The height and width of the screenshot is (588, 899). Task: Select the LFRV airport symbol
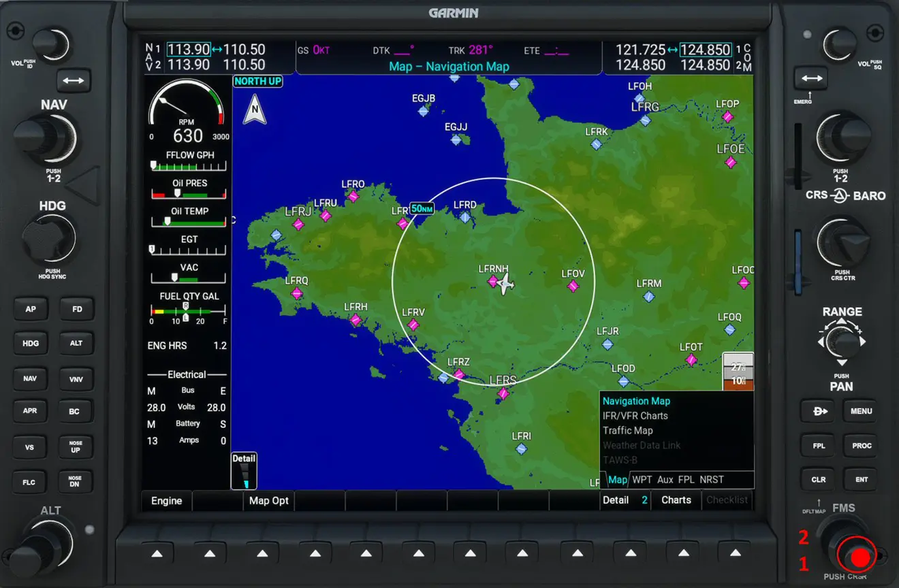coord(413,325)
